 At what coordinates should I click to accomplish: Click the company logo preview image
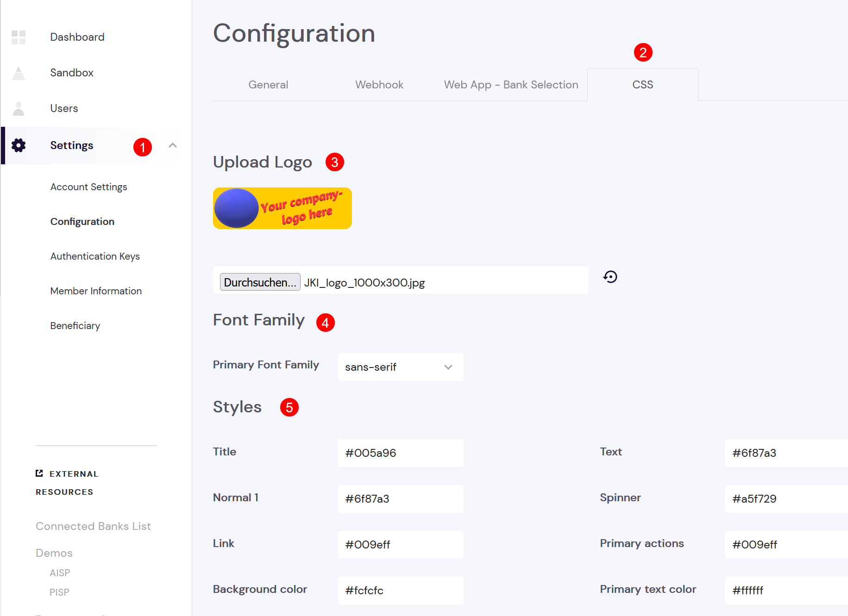(283, 208)
